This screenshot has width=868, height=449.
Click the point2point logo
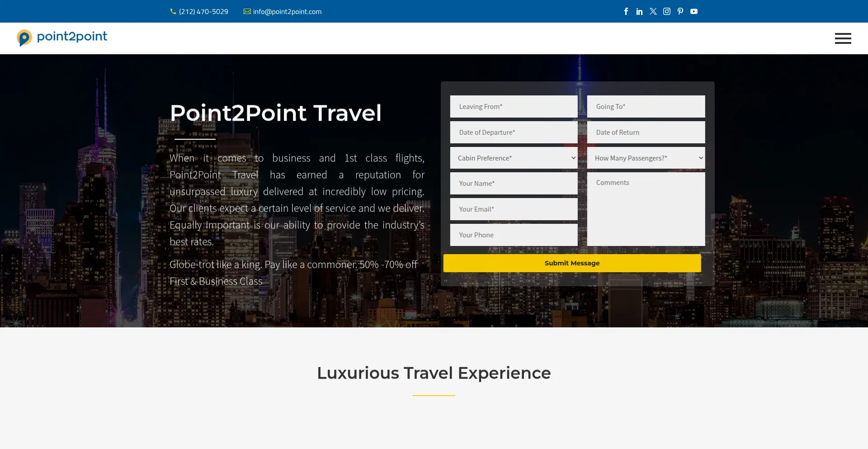62,38
